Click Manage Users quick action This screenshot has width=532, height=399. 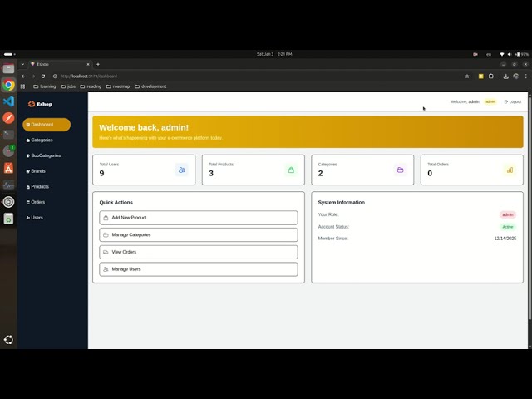tap(199, 269)
